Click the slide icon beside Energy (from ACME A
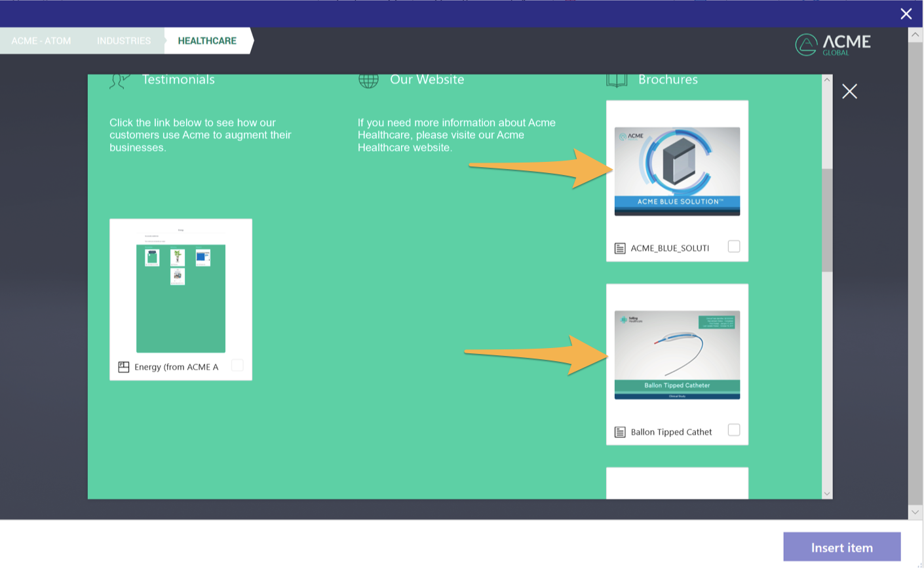 tap(124, 367)
